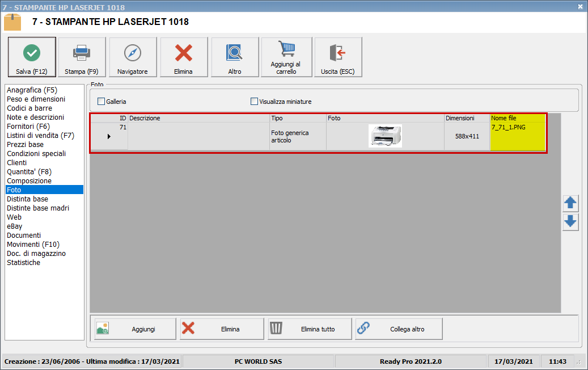Viewport: 588px width, 370px height.
Task: Open the Navigatore compass button
Action: 133,57
